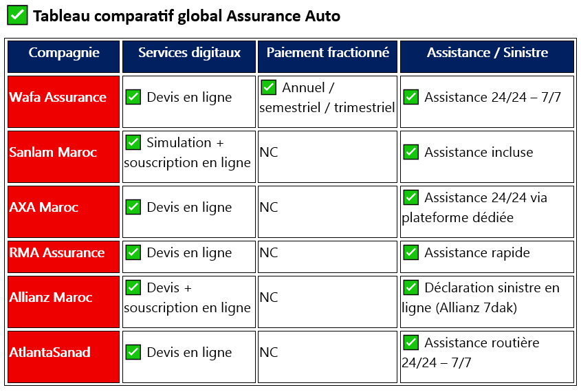
Task: Click the checkmark in AXA Maroc Devis en ligne cell
Action: (x=133, y=207)
